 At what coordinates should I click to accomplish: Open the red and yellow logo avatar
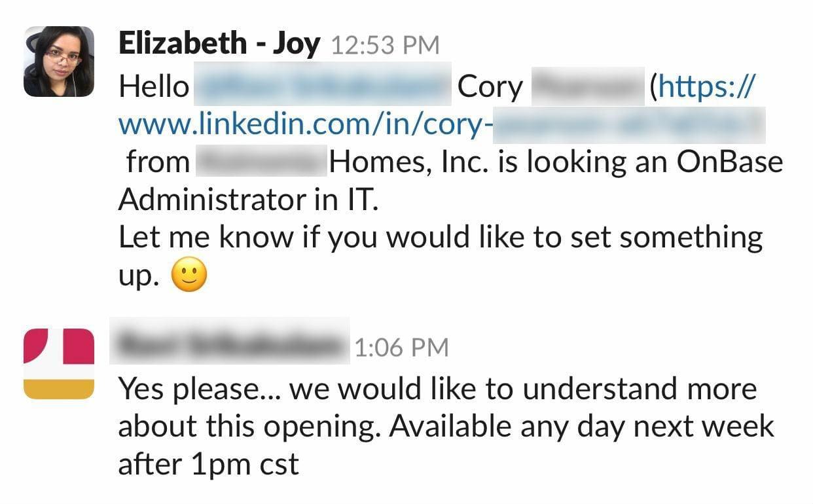[59, 363]
